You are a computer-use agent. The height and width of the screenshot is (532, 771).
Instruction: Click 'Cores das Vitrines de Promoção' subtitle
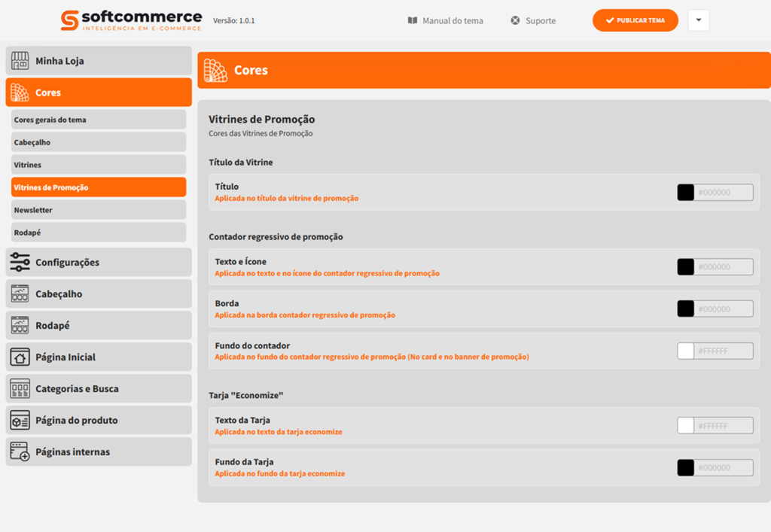point(261,134)
